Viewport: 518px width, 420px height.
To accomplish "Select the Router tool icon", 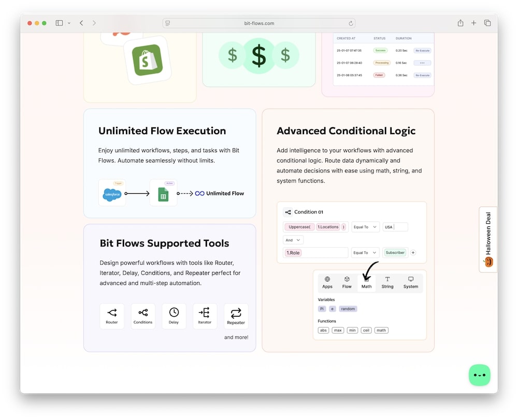I will (112, 316).
